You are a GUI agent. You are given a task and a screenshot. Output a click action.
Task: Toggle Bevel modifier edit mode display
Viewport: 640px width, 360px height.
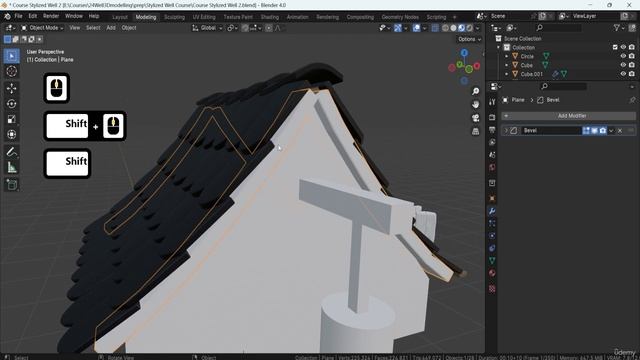coord(586,131)
